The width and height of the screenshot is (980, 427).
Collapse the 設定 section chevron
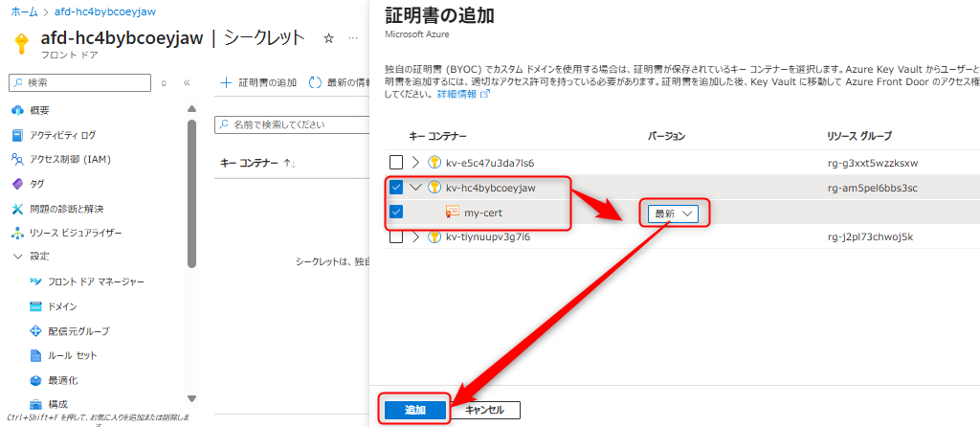tap(17, 257)
